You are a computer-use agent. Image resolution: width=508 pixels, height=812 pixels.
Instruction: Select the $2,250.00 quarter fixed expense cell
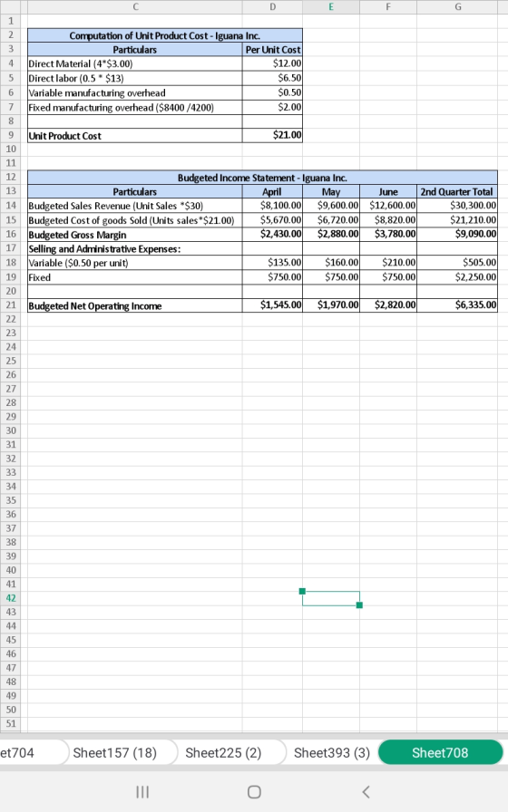[x=457, y=277]
